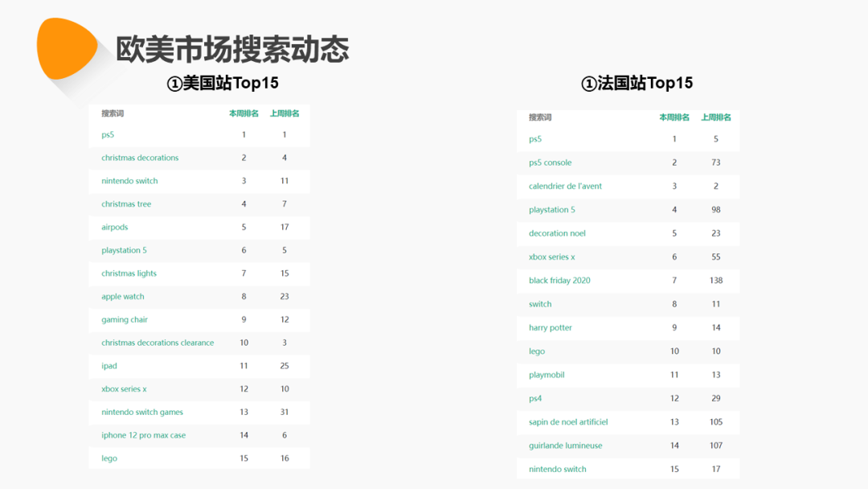Click last-week rank 31 for nintendo switch games
Screen dimensions: 868x489
coord(285,412)
